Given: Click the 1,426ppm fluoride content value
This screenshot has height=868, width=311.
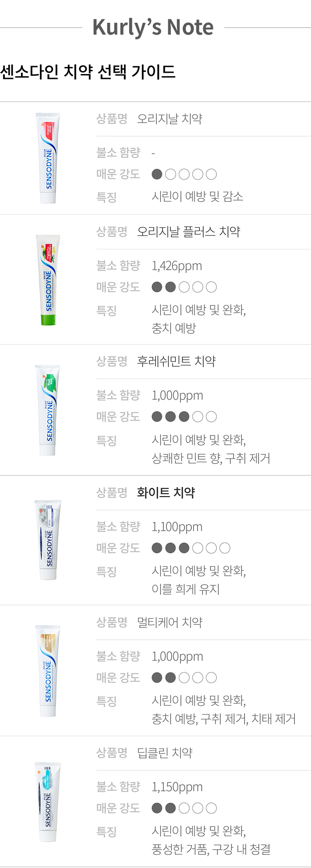Looking at the screenshot, I should tap(177, 266).
